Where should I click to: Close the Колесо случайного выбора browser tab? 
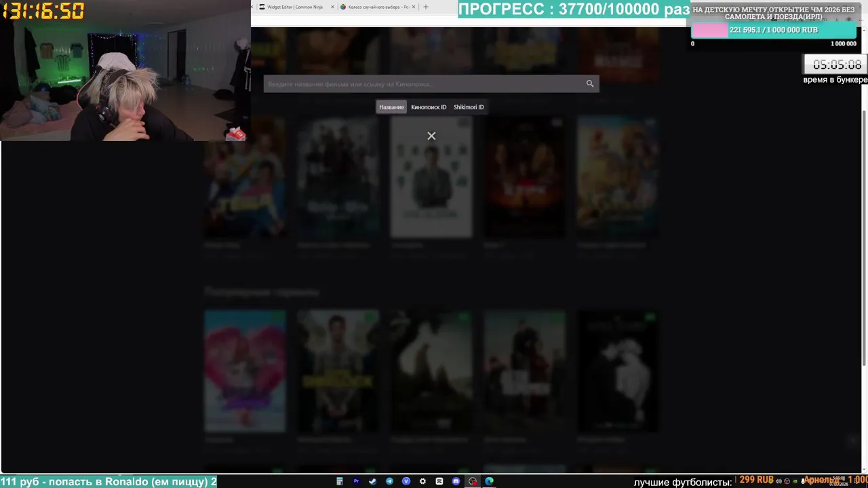[x=414, y=7]
